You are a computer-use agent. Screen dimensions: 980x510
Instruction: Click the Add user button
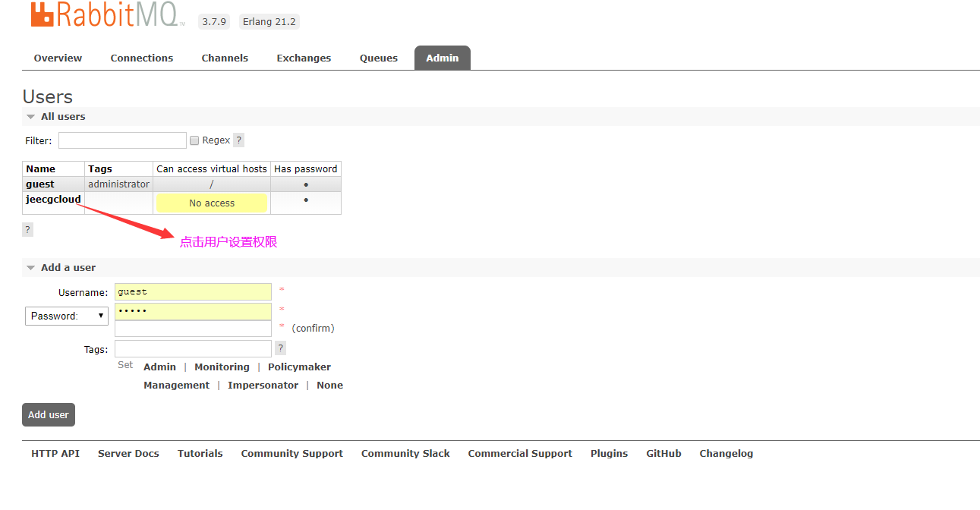(49, 415)
